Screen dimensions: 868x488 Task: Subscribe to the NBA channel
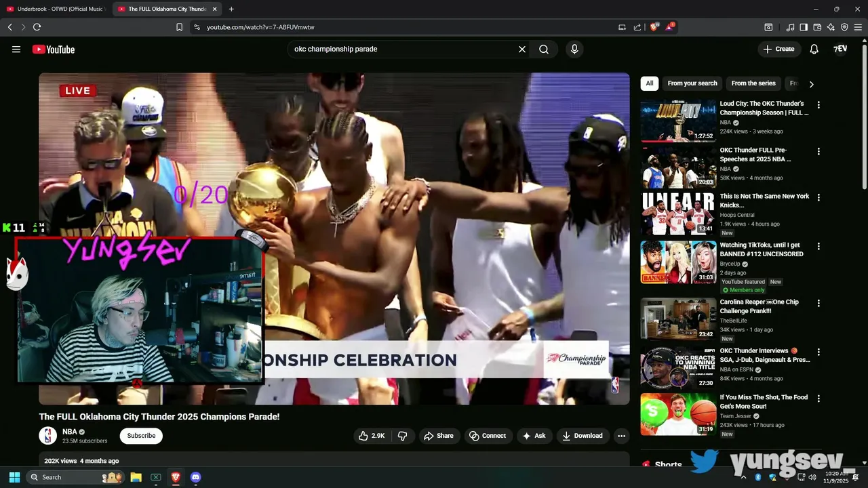coord(141,436)
